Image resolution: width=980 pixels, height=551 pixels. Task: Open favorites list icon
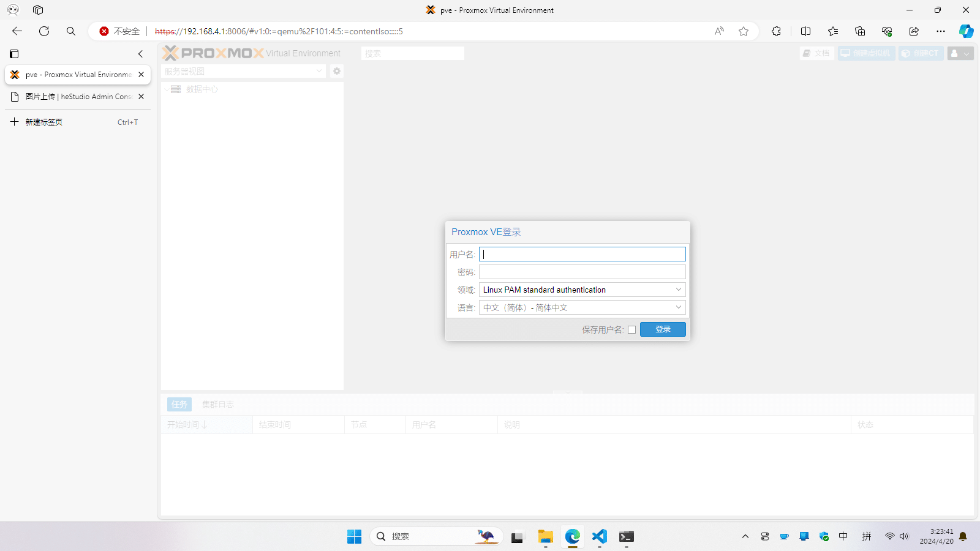click(x=833, y=31)
